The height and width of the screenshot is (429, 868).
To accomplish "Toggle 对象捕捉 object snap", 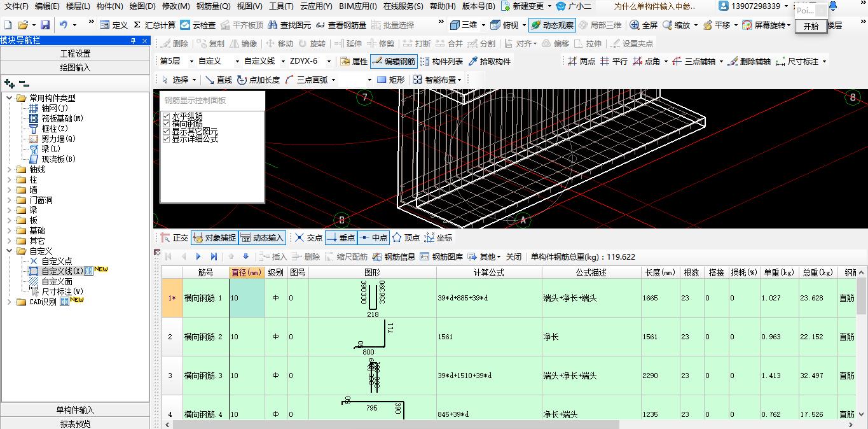I will click(x=214, y=237).
